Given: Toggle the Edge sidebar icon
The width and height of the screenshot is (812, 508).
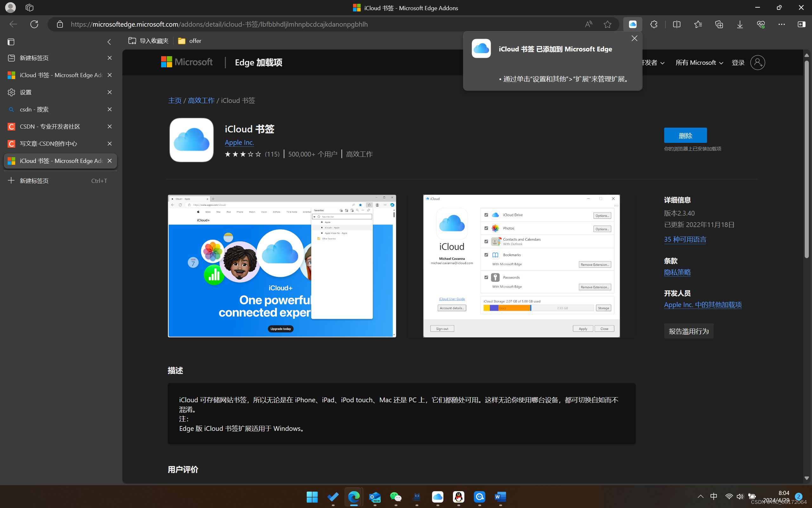Looking at the screenshot, I should tap(801, 24).
